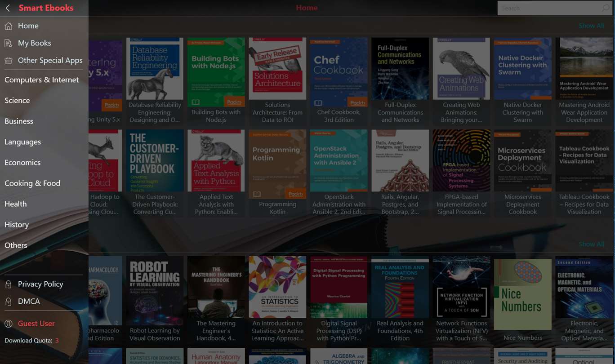Click the 'Nice Numbers' title text
This screenshot has width=615, height=364.
[x=523, y=338]
